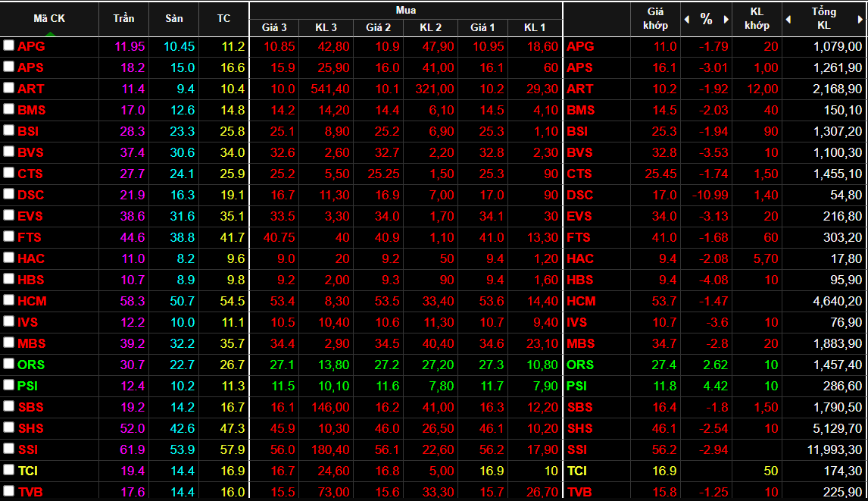Click the right arrow beside % header

click(726, 19)
